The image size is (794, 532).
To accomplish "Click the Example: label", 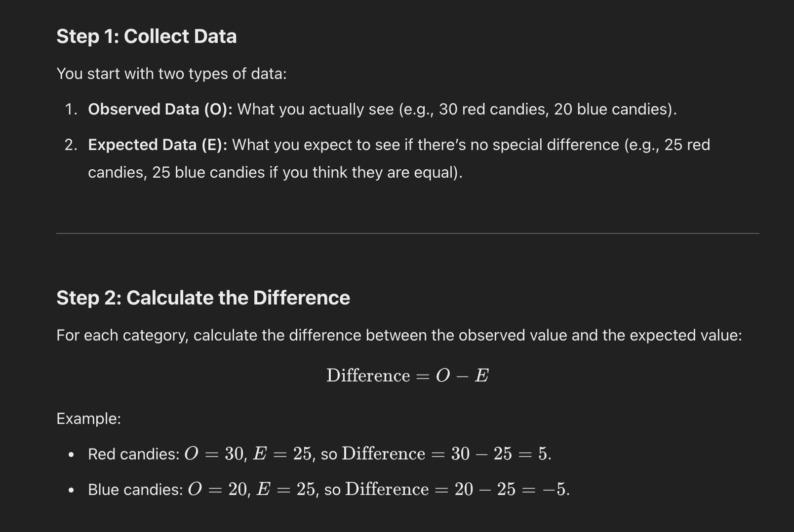I will pos(88,418).
